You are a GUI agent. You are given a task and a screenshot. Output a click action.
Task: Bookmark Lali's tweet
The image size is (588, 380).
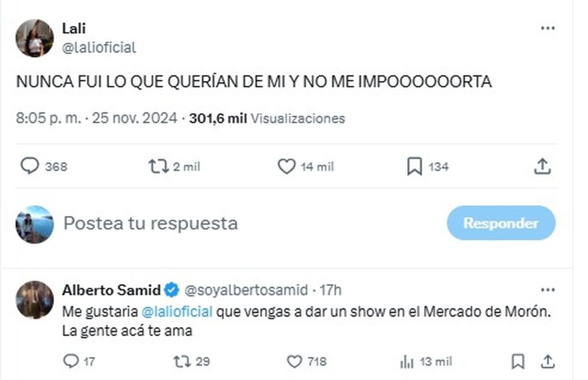415,166
